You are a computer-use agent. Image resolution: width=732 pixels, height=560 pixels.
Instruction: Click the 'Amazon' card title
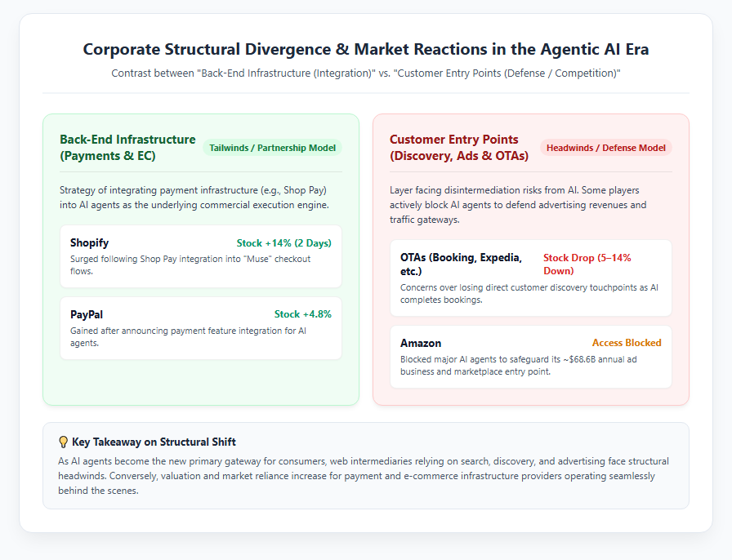[421, 344]
